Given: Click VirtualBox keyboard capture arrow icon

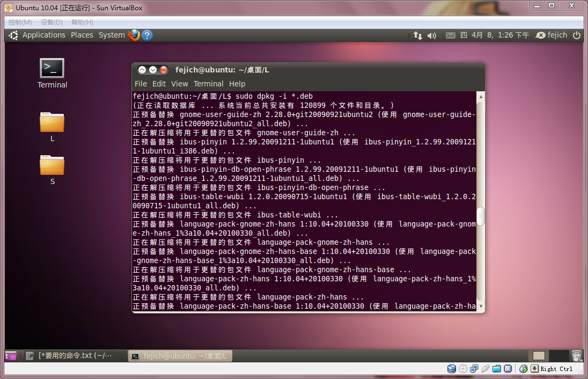Looking at the screenshot, I should (x=534, y=369).
